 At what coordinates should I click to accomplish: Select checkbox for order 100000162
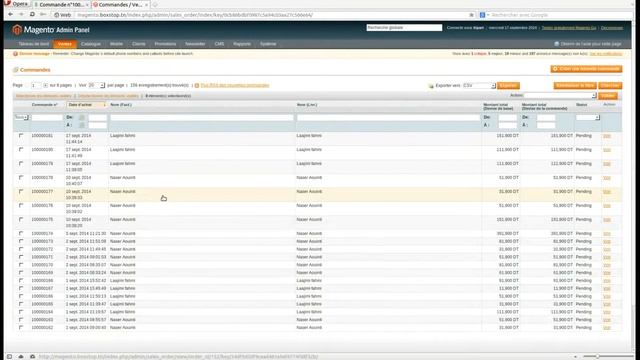(21, 327)
